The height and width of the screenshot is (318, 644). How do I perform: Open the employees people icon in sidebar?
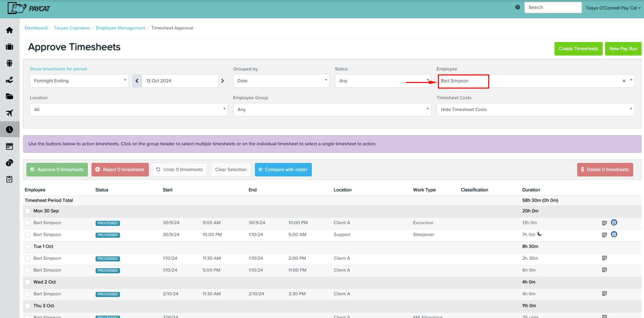(x=10, y=63)
